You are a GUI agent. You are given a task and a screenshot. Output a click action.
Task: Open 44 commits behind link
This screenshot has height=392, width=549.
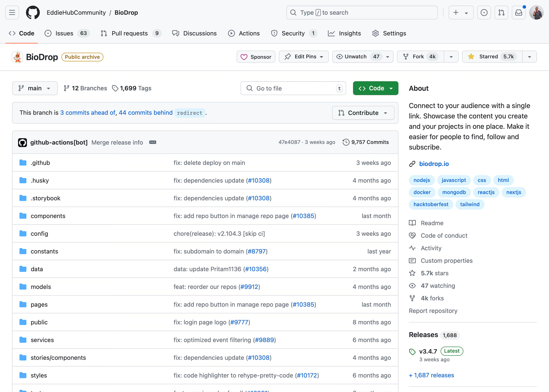146,113
